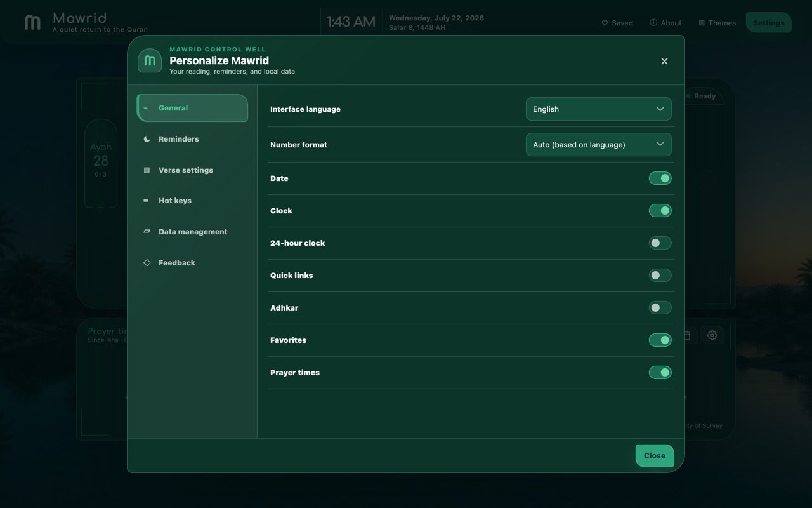Image resolution: width=812 pixels, height=508 pixels.
Task: Click the Safar 8, 1448 AH date
Action: click(x=417, y=28)
